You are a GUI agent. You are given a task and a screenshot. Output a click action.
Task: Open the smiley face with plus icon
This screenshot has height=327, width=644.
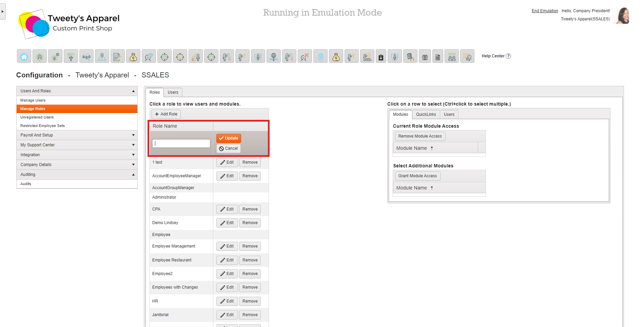point(149,56)
